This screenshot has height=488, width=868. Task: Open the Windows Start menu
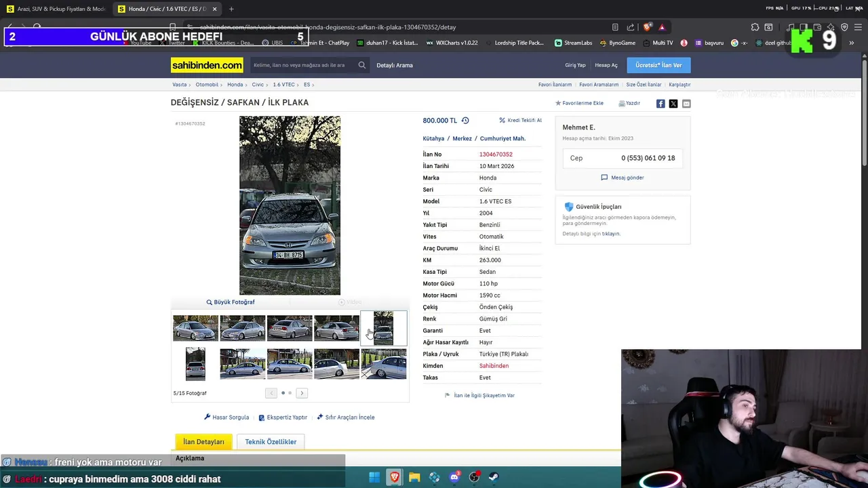pyautogui.click(x=374, y=477)
